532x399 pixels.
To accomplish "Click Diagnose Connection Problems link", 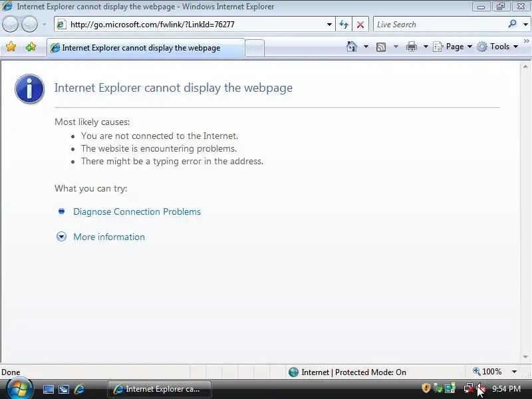I will pyautogui.click(x=137, y=211).
